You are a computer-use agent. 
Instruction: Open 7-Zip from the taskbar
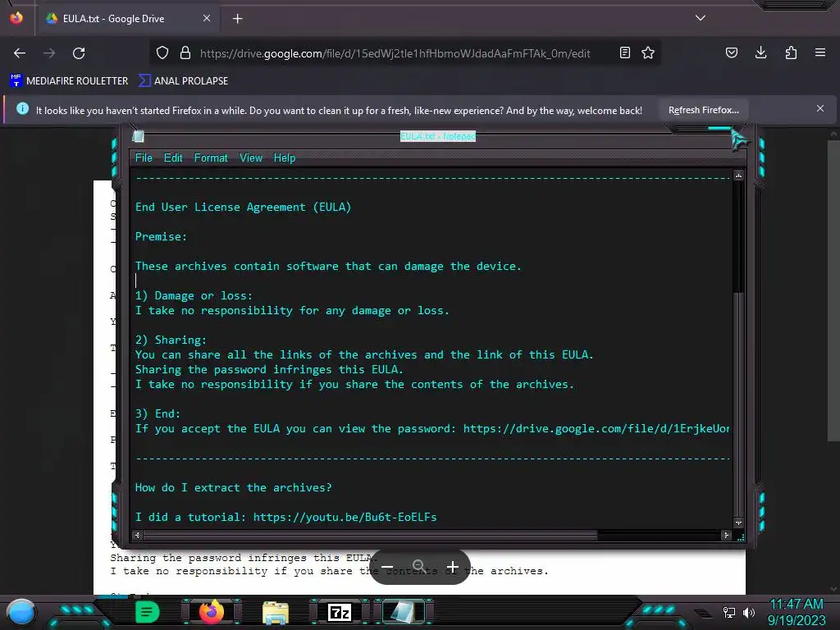click(x=340, y=612)
